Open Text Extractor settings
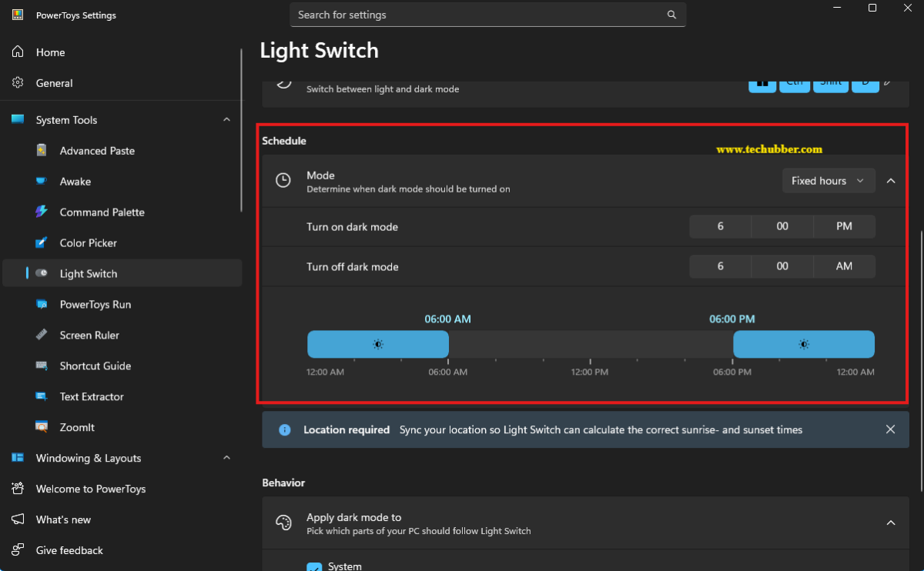This screenshot has height=571, width=924. [x=122, y=397]
